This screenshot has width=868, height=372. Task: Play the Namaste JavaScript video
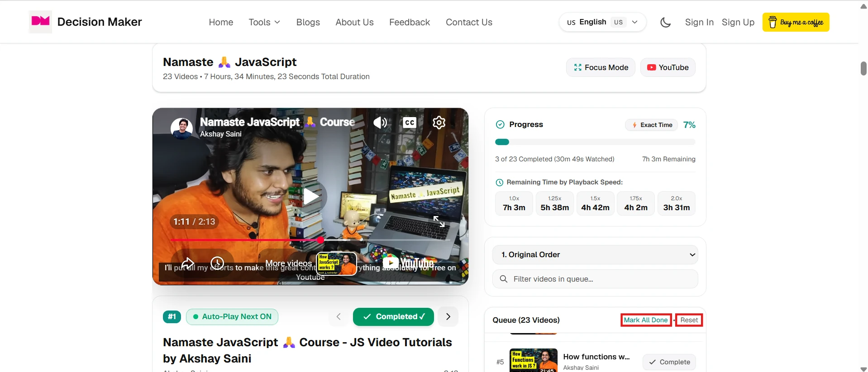(x=310, y=197)
